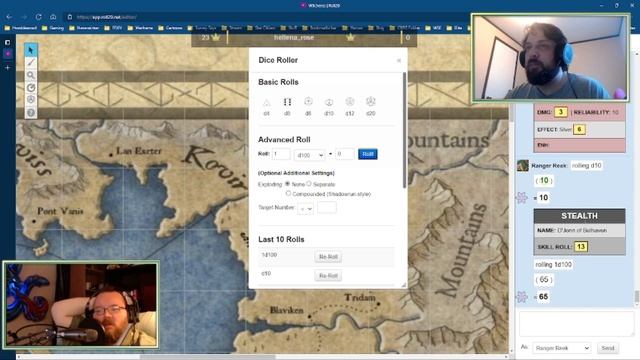Open the d100 die type dropdown
Screen dimensions: 640x360
pos(309,155)
